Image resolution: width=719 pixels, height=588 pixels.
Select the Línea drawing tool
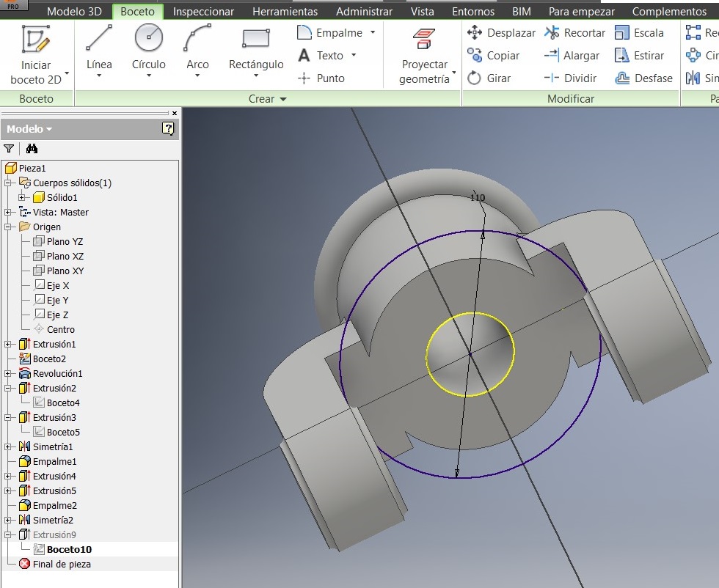click(99, 48)
